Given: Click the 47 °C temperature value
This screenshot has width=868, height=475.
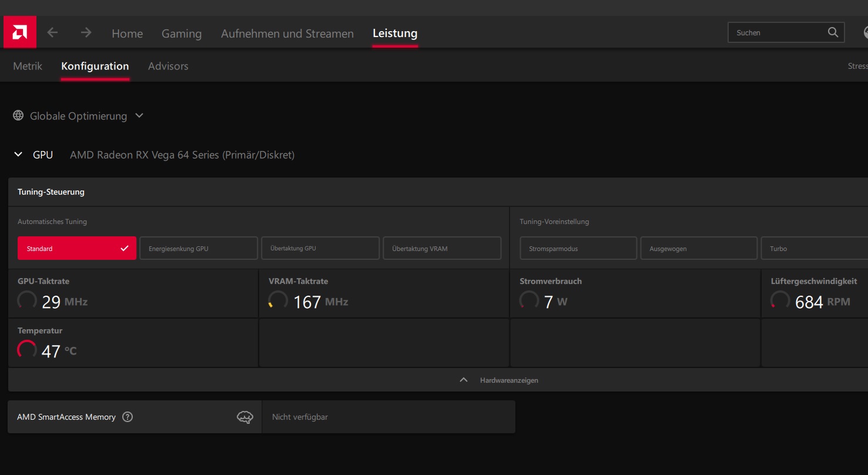Looking at the screenshot, I should click(x=59, y=351).
